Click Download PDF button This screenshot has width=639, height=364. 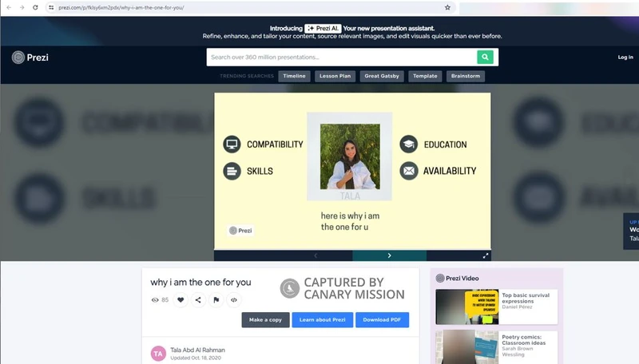[x=383, y=319]
